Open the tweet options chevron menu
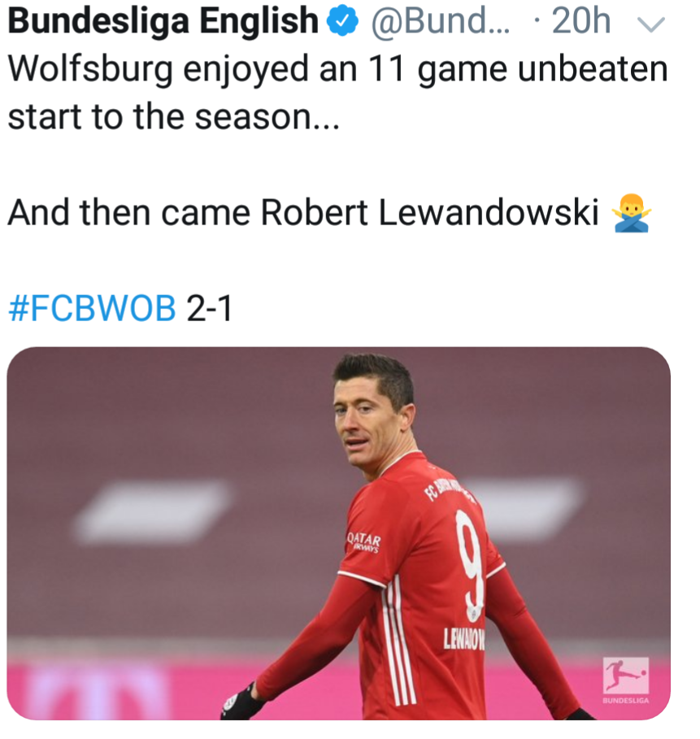The image size is (700, 739). (x=650, y=24)
